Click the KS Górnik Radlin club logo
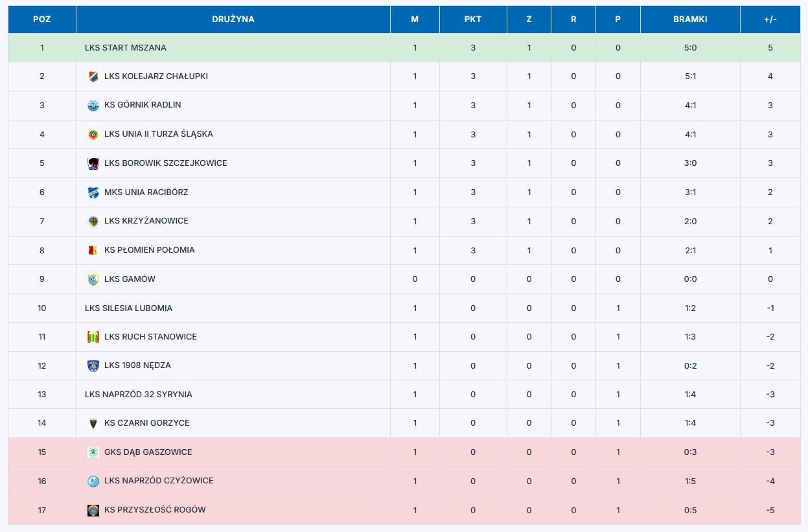Viewport: 808px width, 532px height. [93, 105]
